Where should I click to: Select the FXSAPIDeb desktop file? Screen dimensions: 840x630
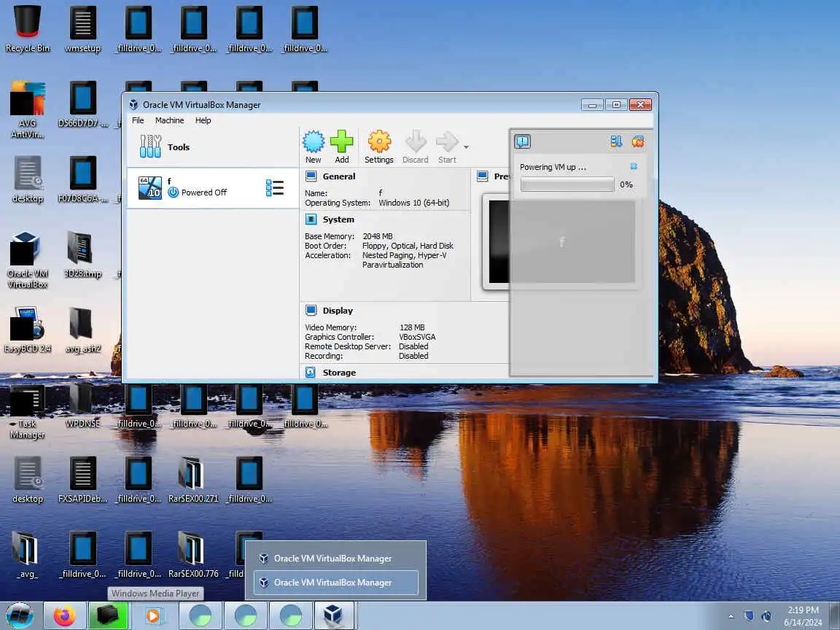[x=82, y=480]
